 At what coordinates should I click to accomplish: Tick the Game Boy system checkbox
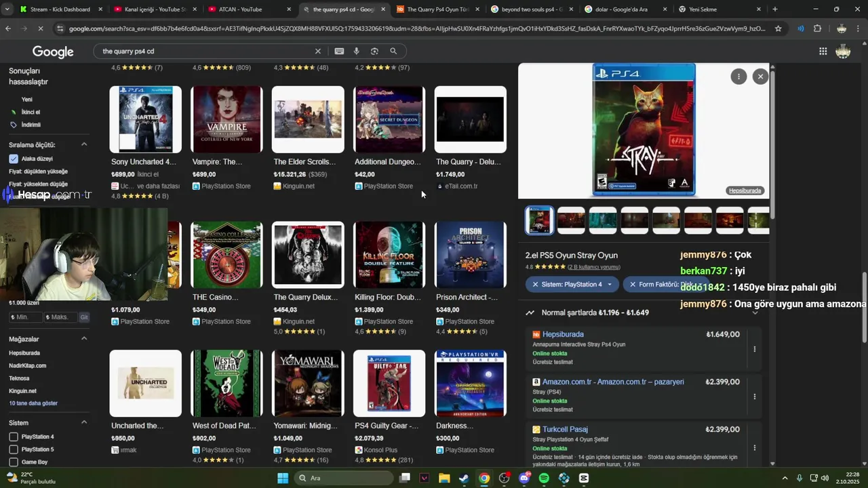14,462
